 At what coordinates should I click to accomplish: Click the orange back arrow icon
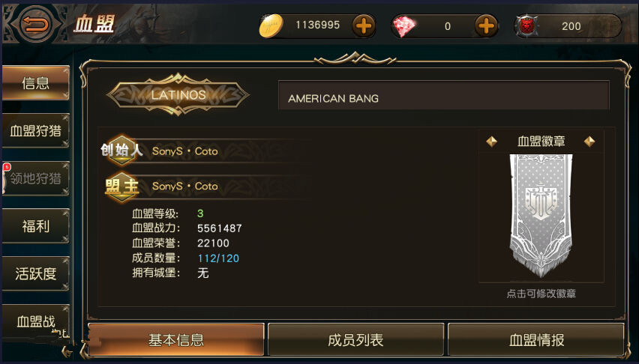click(x=35, y=25)
